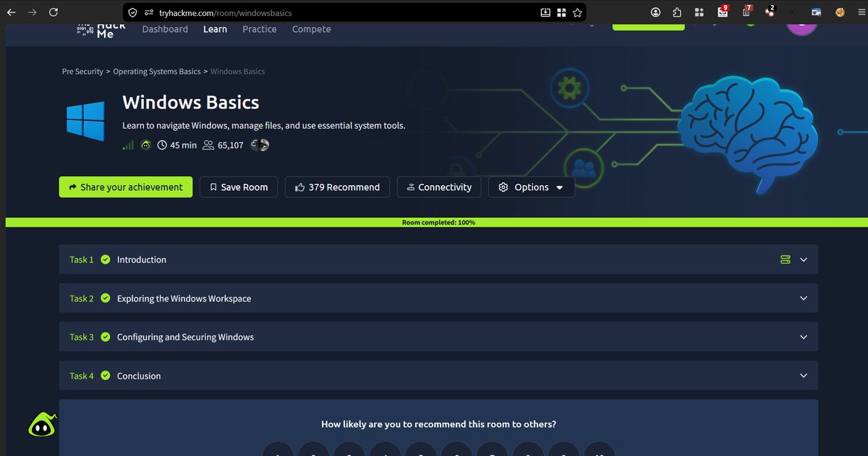This screenshot has height=456, width=868.
Task: Open the green mascot chat helper
Action: click(42, 426)
